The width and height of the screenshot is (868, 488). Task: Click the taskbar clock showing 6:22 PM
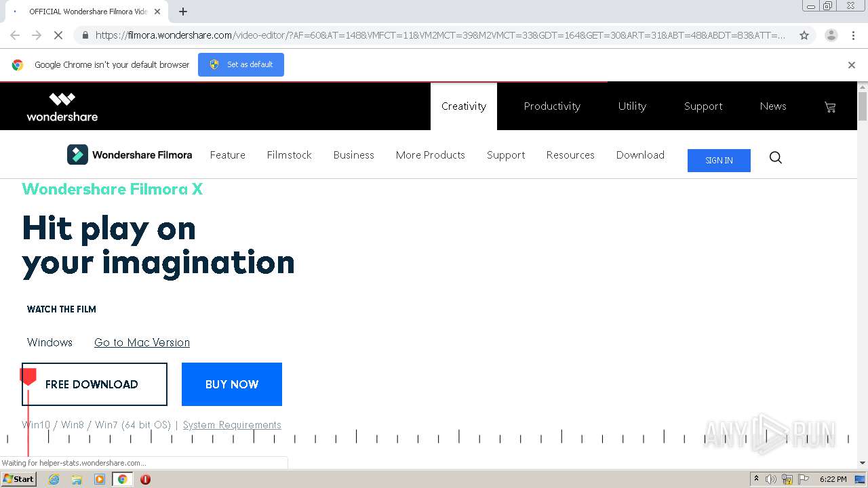click(x=833, y=479)
